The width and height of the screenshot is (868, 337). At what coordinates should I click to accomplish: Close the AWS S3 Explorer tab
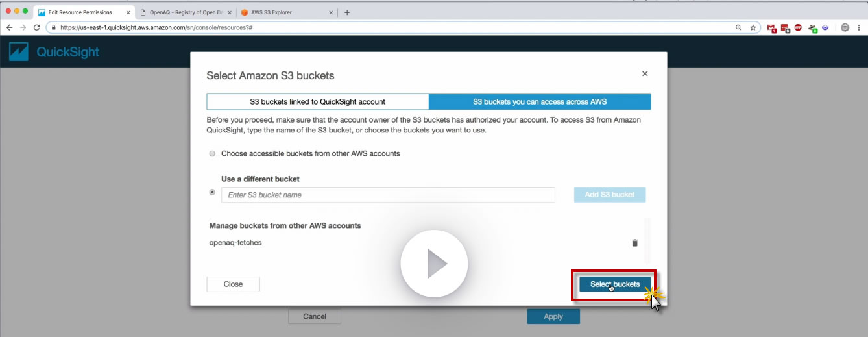(x=331, y=12)
